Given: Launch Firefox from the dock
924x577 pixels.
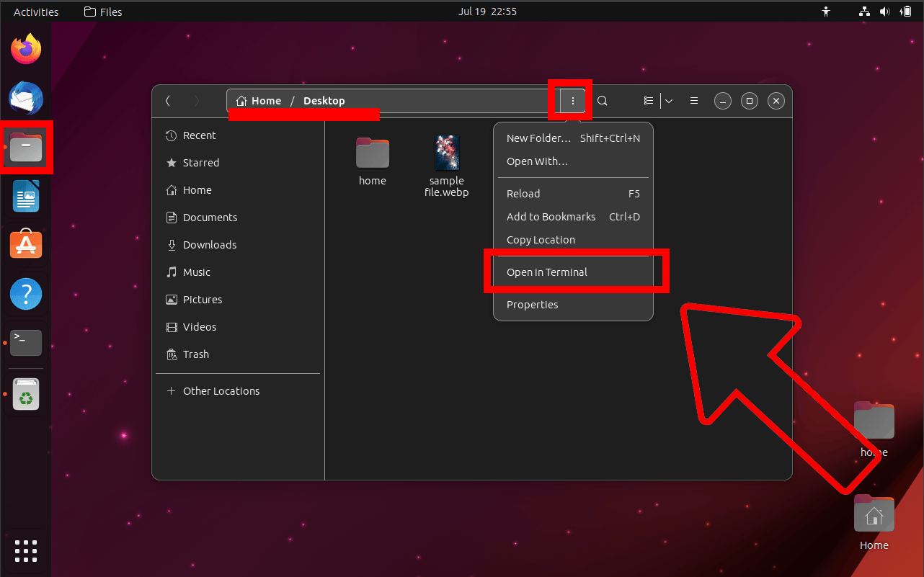Looking at the screenshot, I should click(25, 48).
